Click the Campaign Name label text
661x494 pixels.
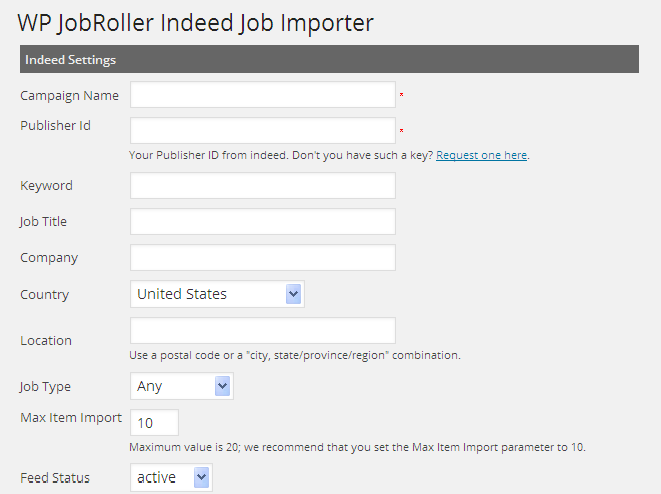click(69, 96)
